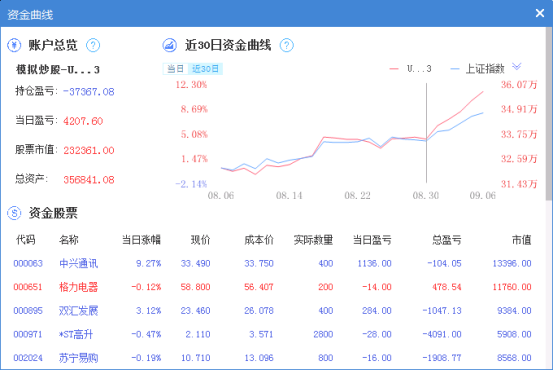Viewport: 554px width, 370px height.
Task: Open stock 苏宁易购
Action: pyautogui.click(x=78, y=358)
